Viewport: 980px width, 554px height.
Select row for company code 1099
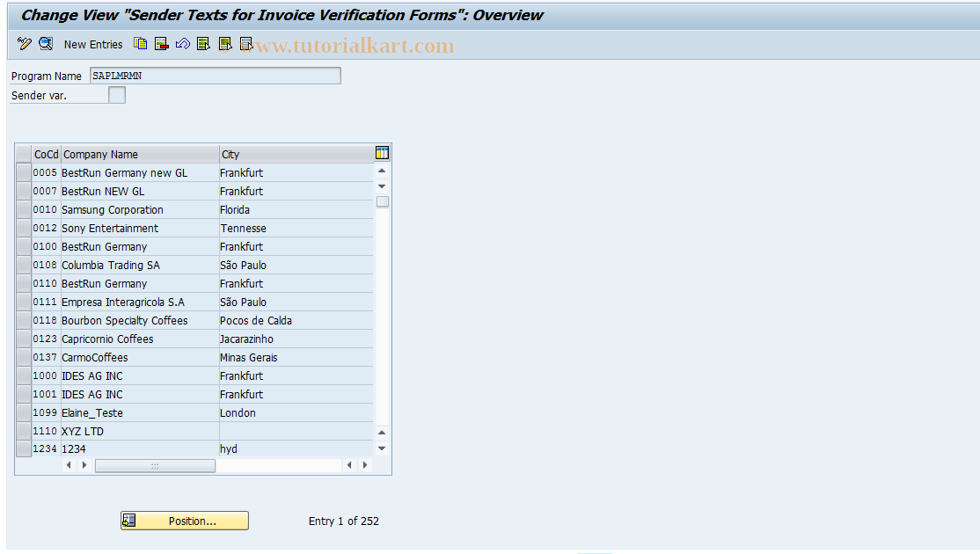[x=24, y=412]
